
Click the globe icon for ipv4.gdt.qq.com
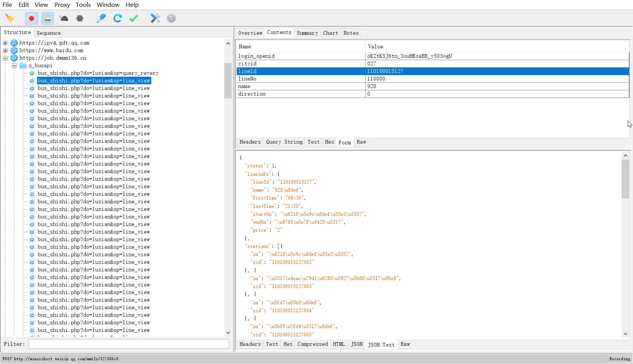point(14,43)
